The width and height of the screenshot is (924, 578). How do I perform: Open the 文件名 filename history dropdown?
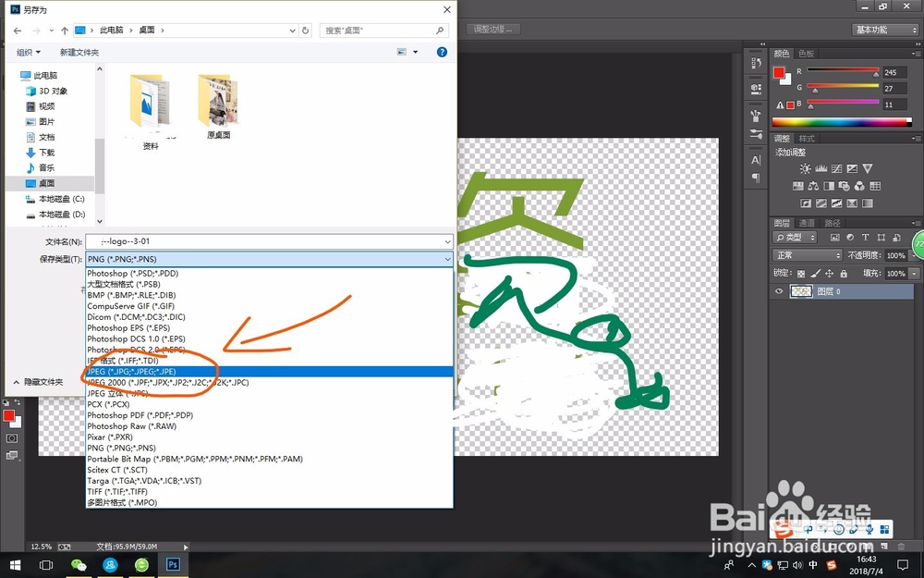(448, 241)
